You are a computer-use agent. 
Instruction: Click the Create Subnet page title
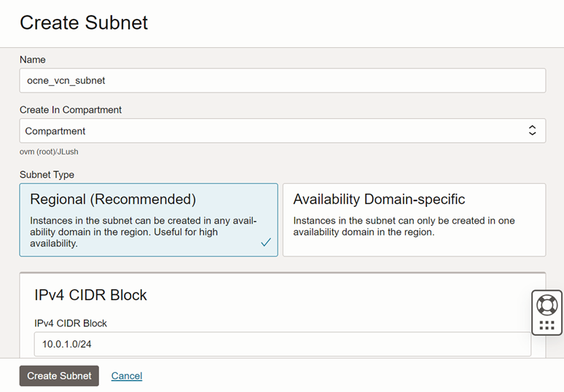coord(84,23)
